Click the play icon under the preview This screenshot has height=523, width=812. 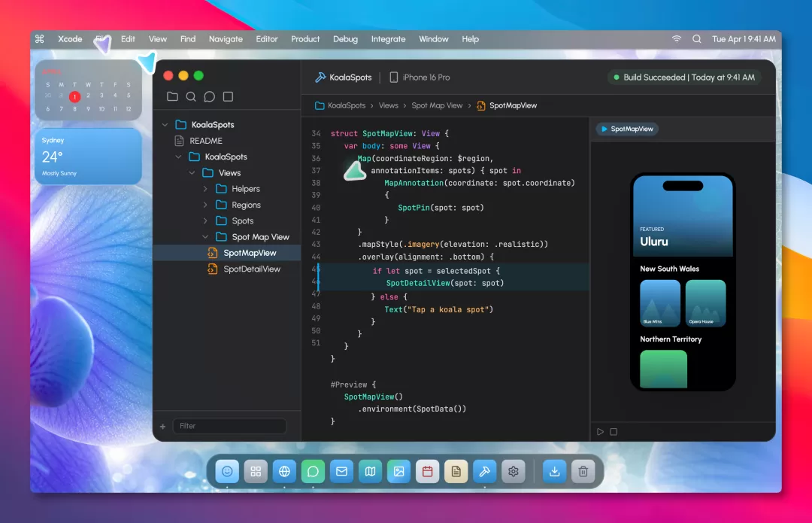tap(600, 432)
